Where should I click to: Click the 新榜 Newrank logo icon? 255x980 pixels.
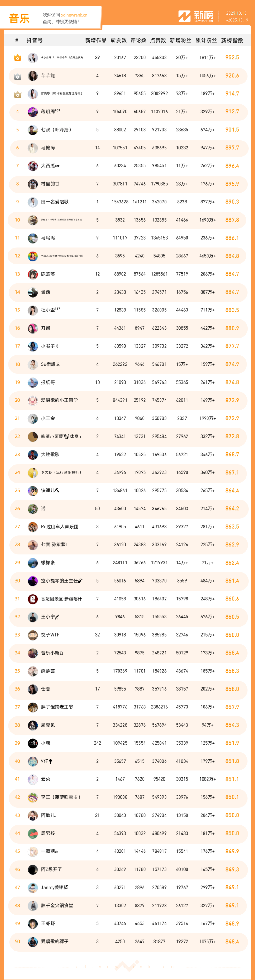184,16
